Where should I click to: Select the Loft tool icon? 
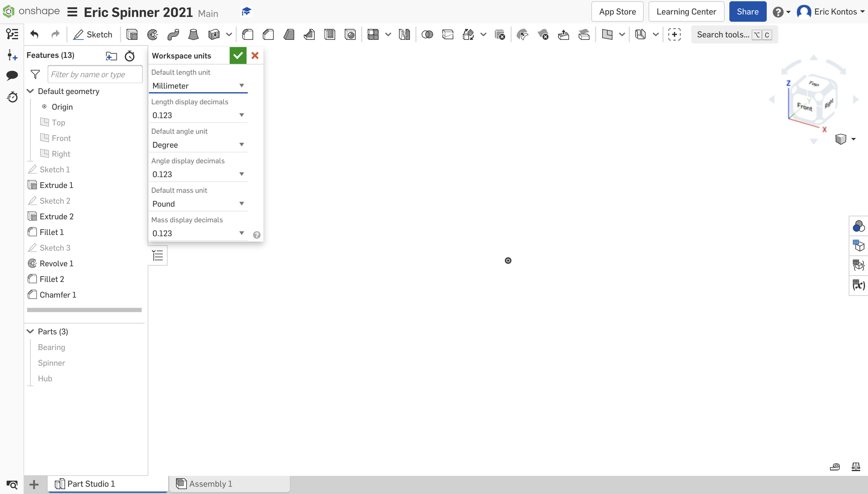(x=193, y=35)
